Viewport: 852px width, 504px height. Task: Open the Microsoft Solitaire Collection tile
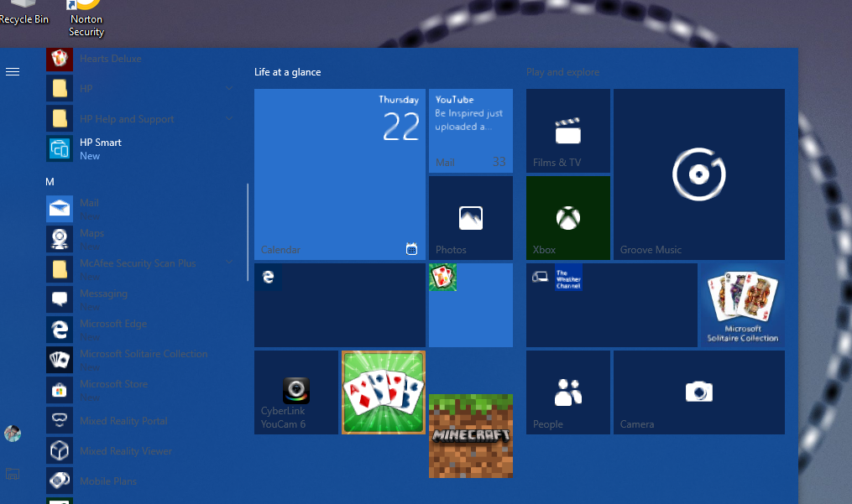pyautogui.click(x=742, y=305)
